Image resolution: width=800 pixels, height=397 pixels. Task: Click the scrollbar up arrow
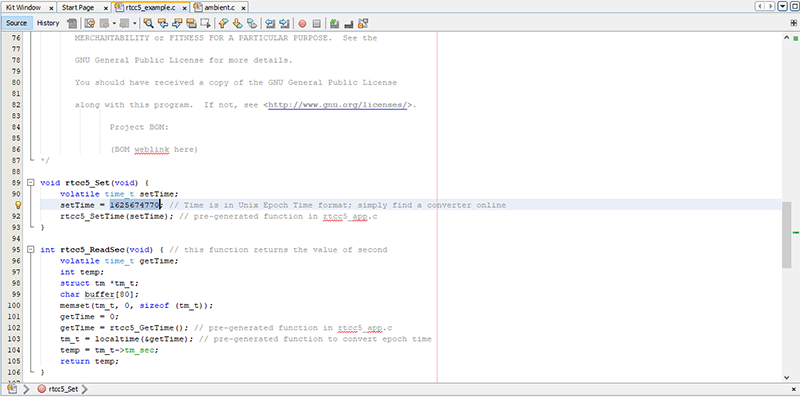click(786, 38)
